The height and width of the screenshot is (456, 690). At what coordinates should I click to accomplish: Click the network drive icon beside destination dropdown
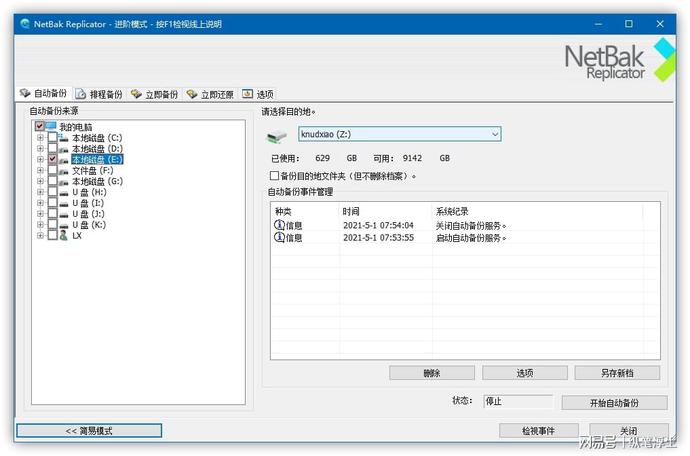277,137
